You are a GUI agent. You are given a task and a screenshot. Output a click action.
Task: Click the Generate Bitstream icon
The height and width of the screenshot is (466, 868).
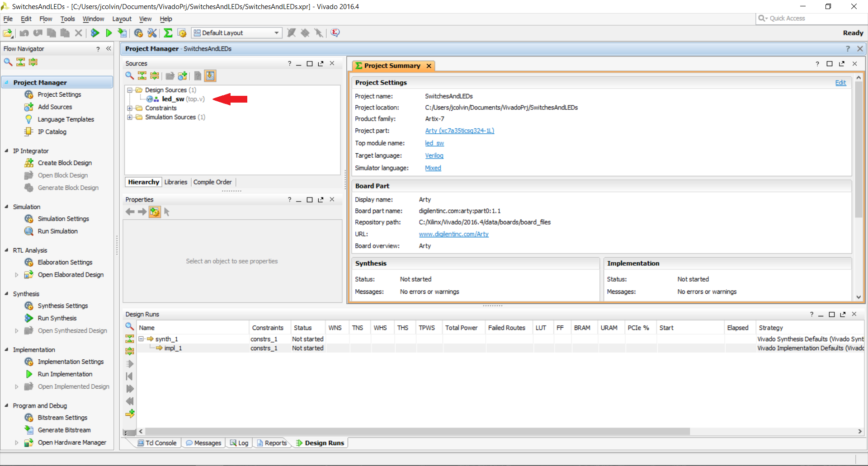click(x=29, y=430)
